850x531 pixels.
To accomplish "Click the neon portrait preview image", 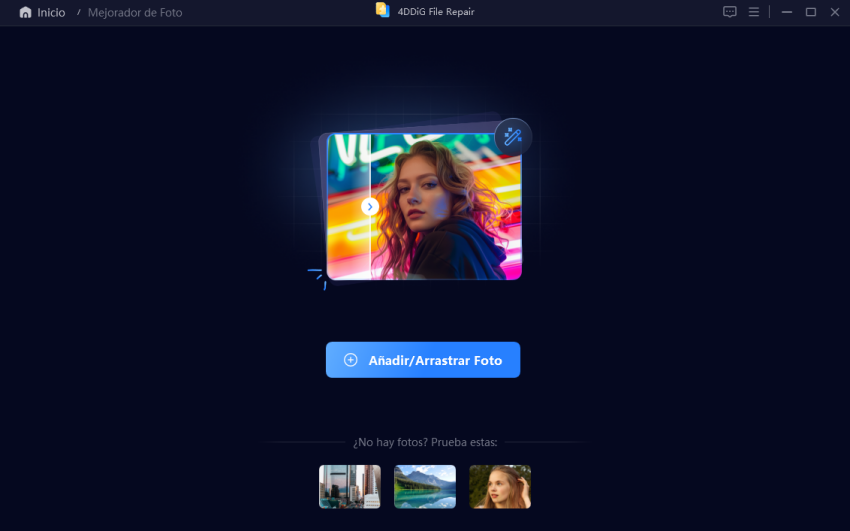I will point(424,206).
